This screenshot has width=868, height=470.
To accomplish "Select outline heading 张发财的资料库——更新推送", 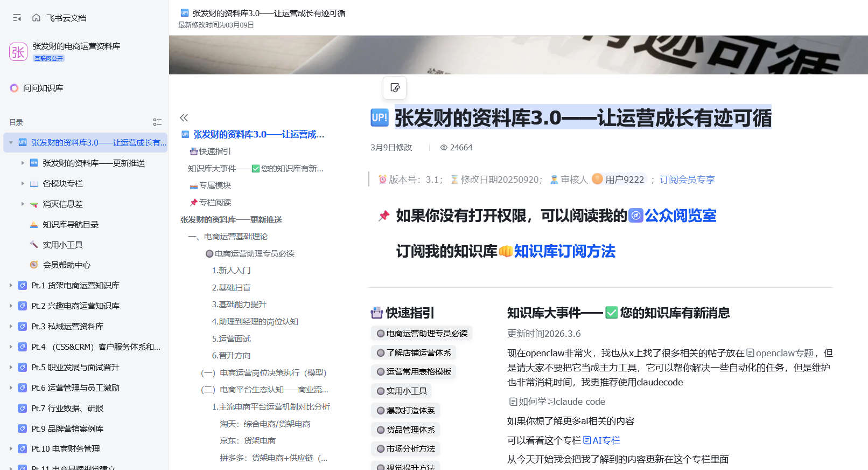I will coord(231,219).
